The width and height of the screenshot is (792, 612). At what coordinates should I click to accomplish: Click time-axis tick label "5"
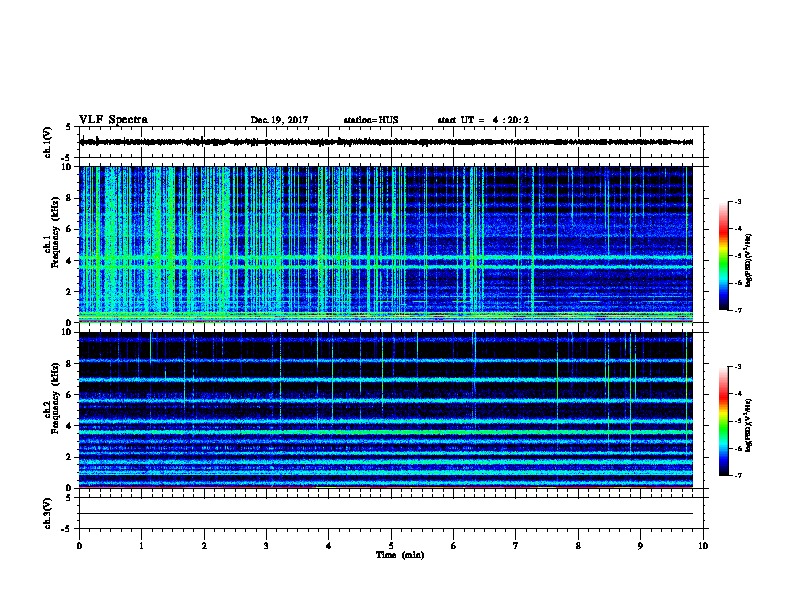click(x=391, y=545)
